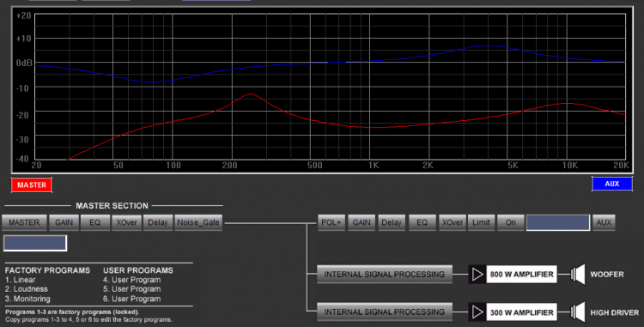This screenshot has height=327, width=644.
Task: Open the AUX channel Delay settings
Action: (392, 222)
